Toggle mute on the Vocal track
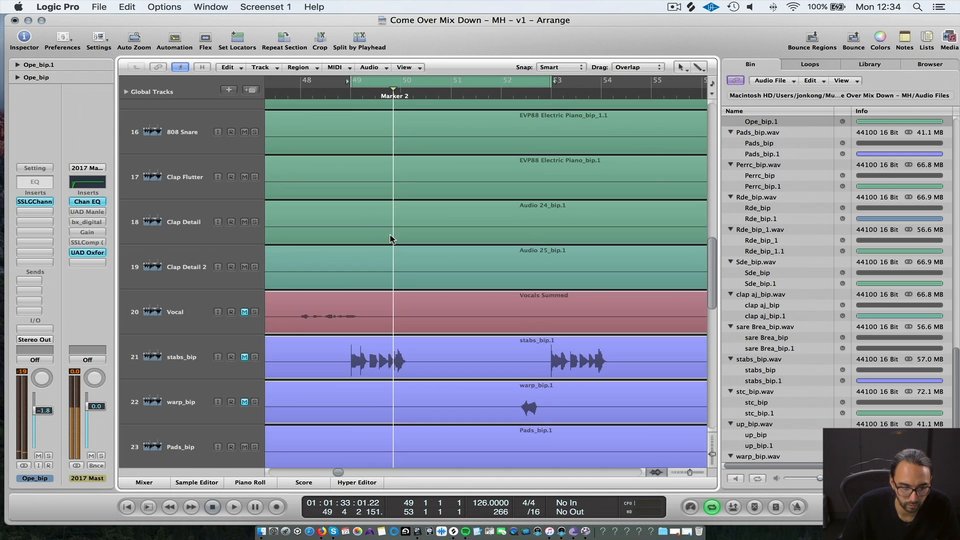Screen dimensions: 960x540 244,312
